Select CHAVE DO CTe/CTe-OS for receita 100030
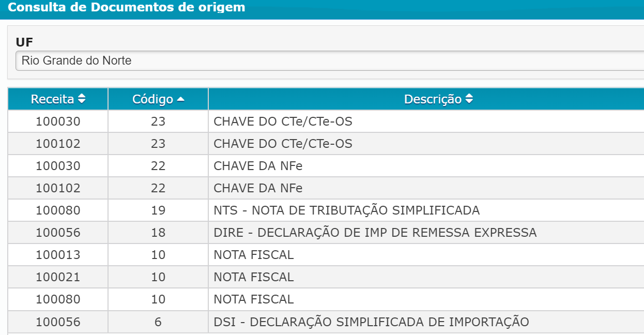 click(283, 122)
